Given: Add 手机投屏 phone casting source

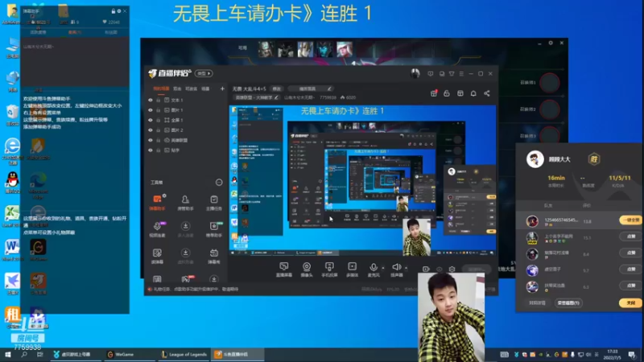Looking at the screenshot, I should point(329,269).
